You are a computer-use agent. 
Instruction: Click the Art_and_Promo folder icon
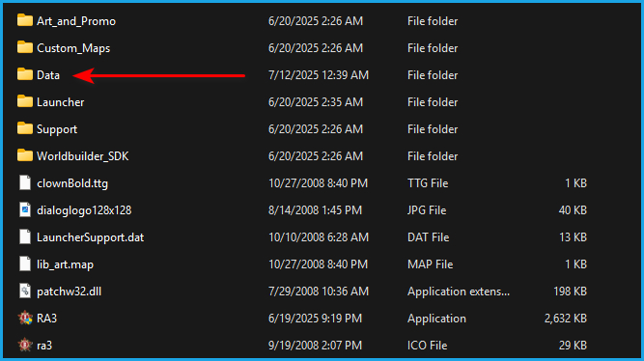pyautogui.click(x=25, y=20)
